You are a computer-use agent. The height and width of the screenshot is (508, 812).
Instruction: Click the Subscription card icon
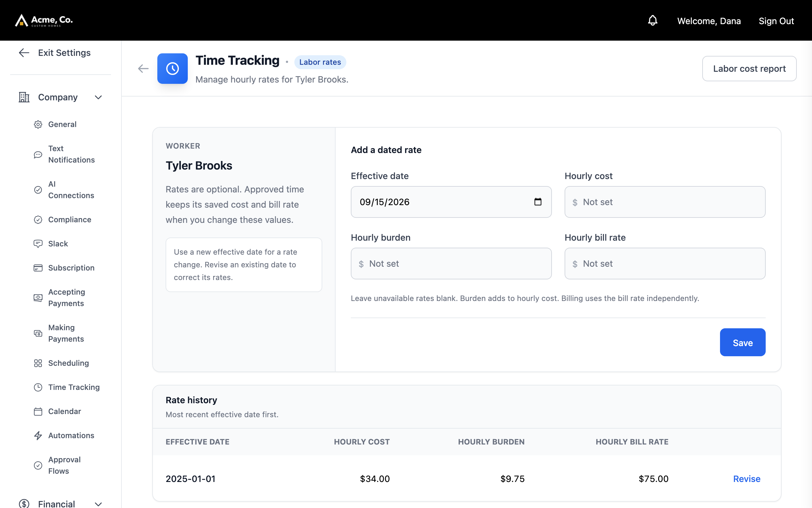(x=38, y=268)
